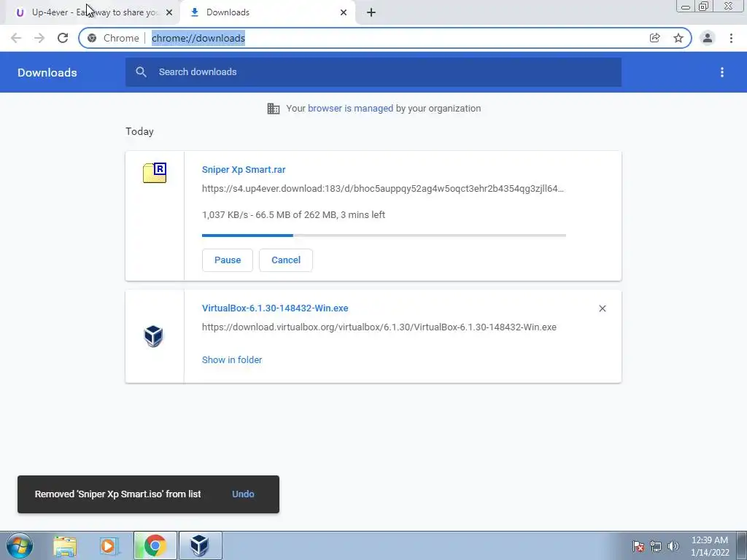Click the up4ever download source URL

pyautogui.click(x=382, y=189)
